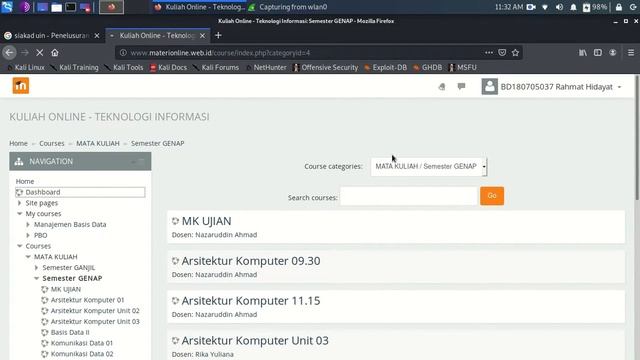Click the browser forward arrow
Viewport: 640px width, 360px height.
[x=24, y=53]
